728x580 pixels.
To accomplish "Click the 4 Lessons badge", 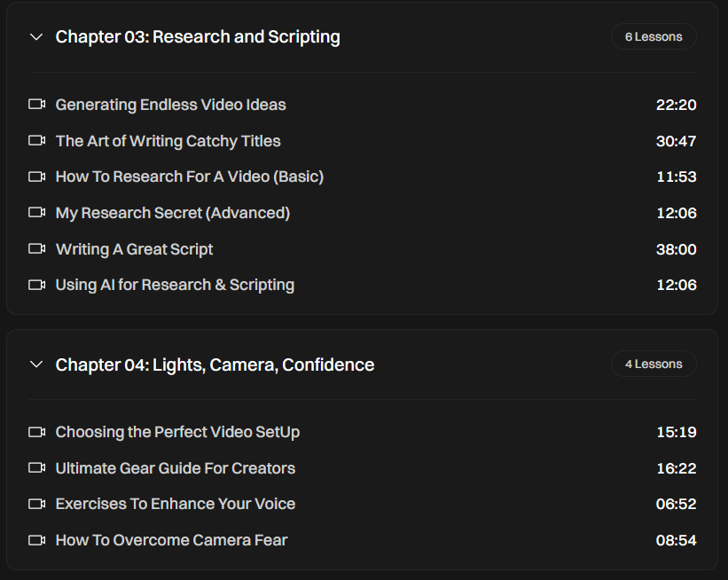I will [654, 364].
